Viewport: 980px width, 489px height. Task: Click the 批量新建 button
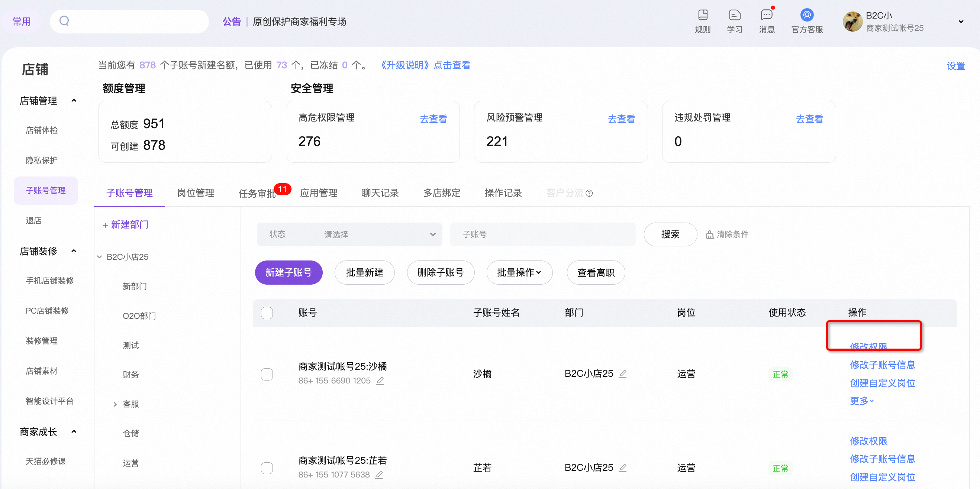click(x=364, y=273)
